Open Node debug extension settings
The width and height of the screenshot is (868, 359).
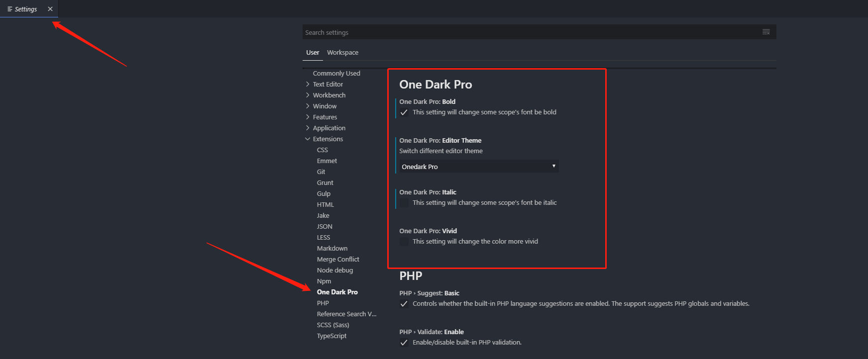click(x=335, y=270)
